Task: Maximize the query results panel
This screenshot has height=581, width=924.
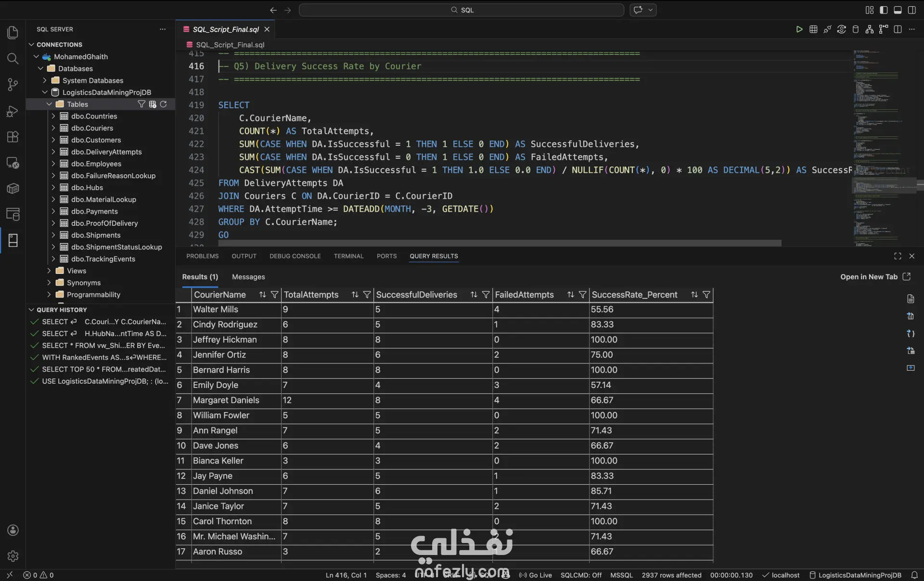Action: 898,256
